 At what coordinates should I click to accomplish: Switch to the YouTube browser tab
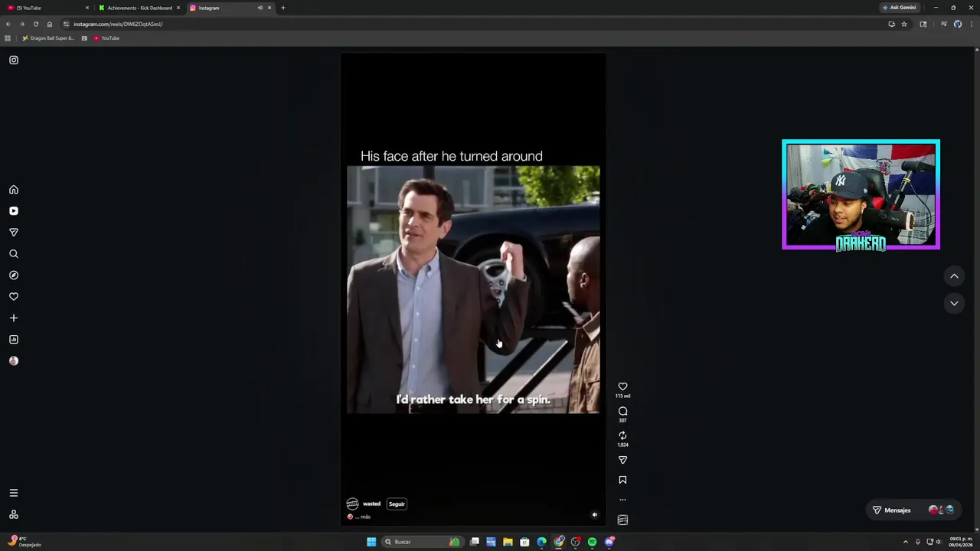coord(46,8)
